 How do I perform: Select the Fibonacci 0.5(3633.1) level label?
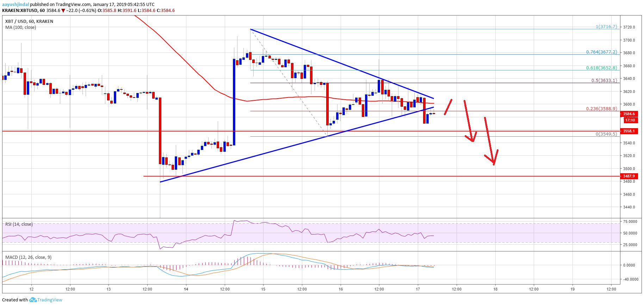point(604,81)
